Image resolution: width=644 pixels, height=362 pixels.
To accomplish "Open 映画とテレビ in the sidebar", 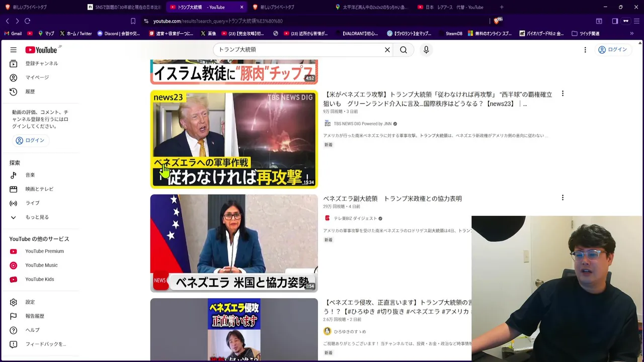I will coord(39,189).
